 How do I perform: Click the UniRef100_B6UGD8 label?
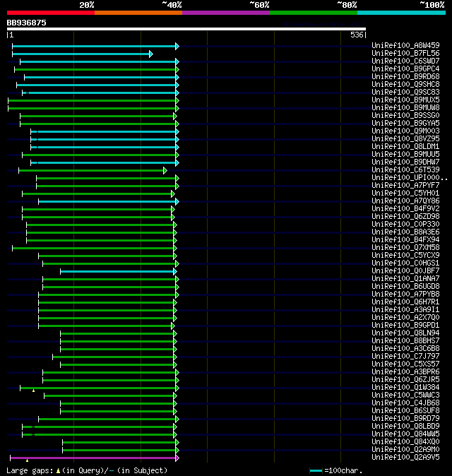pos(405,287)
